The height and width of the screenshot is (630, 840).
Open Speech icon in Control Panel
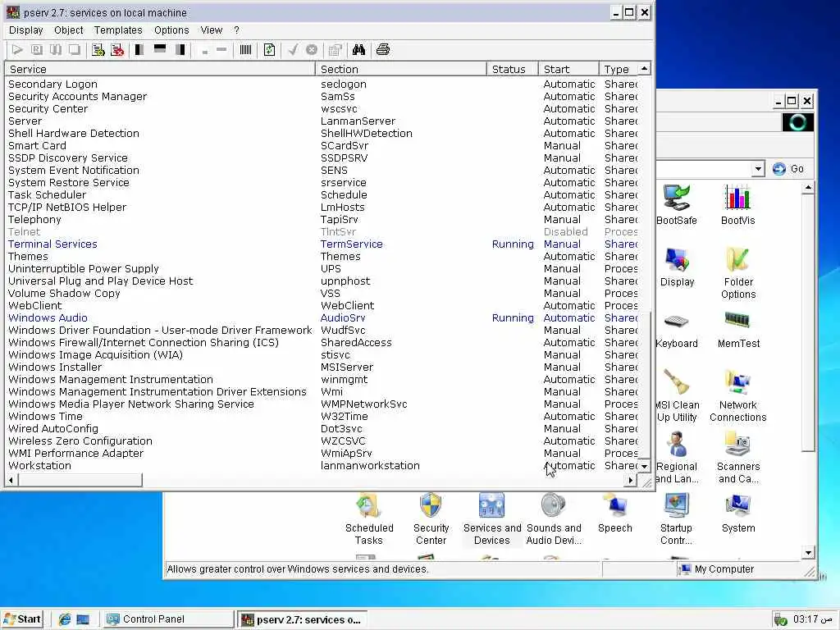(615, 514)
